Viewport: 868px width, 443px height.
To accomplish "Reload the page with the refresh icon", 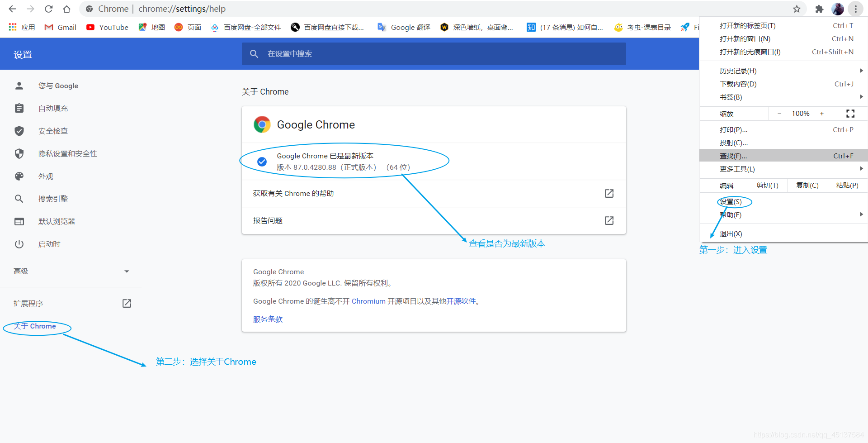I will coord(49,9).
